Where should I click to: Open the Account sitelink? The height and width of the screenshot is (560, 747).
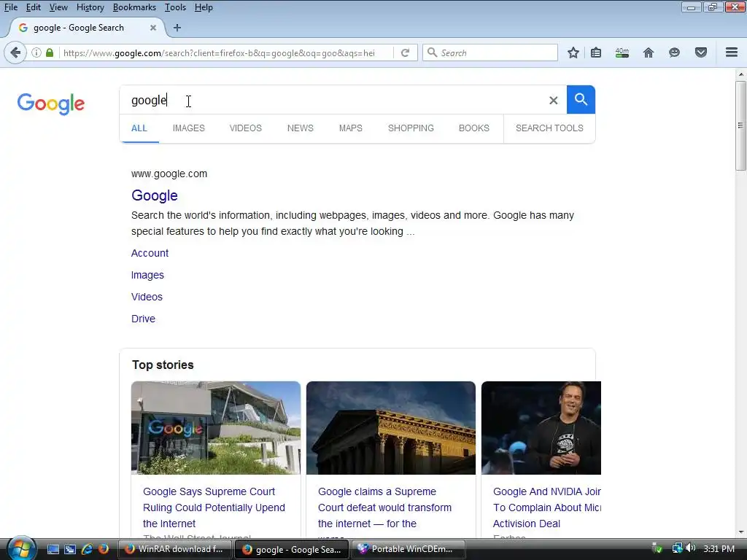point(150,253)
